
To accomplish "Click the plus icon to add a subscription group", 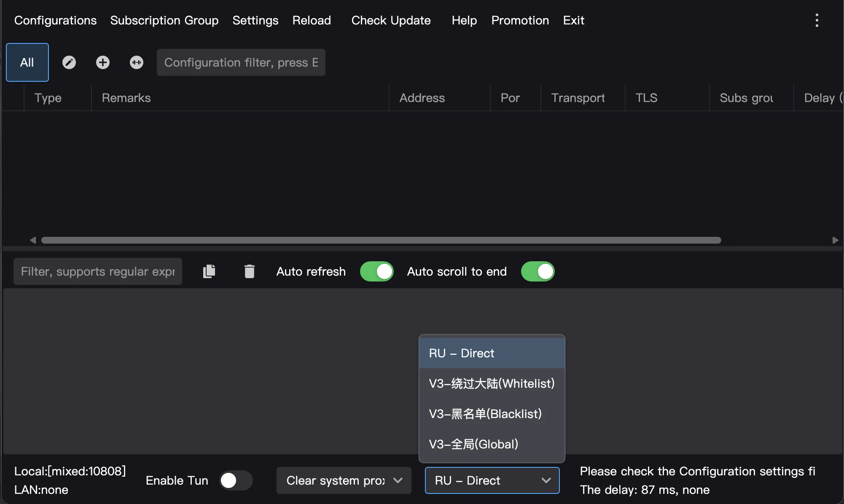I will [102, 62].
